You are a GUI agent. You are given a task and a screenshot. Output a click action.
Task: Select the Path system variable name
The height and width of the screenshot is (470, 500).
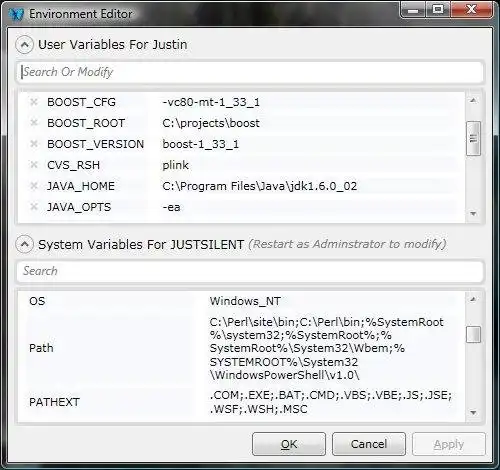41,348
